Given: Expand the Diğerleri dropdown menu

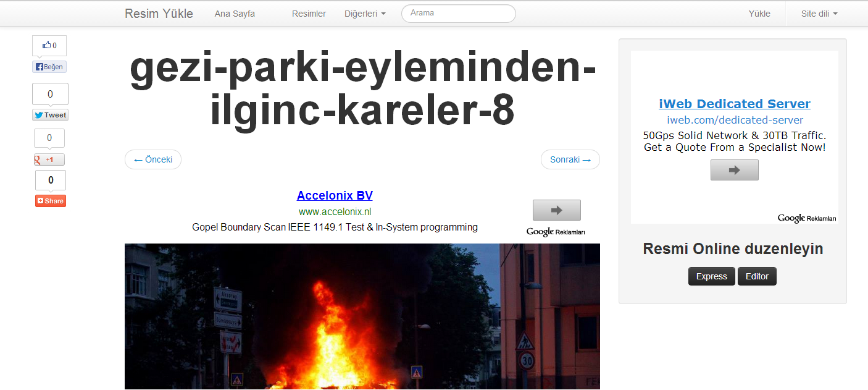Looking at the screenshot, I should [x=365, y=14].
